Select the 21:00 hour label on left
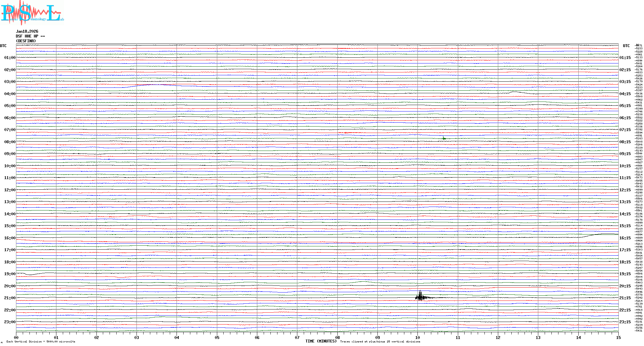Screen dimensions: 644x346 (x=10, y=298)
